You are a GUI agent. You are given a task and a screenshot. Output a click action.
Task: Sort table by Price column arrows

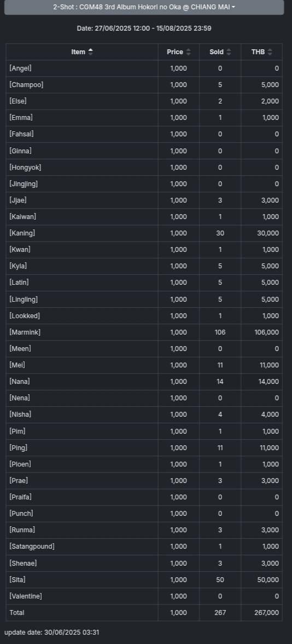(x=188, y=51)
